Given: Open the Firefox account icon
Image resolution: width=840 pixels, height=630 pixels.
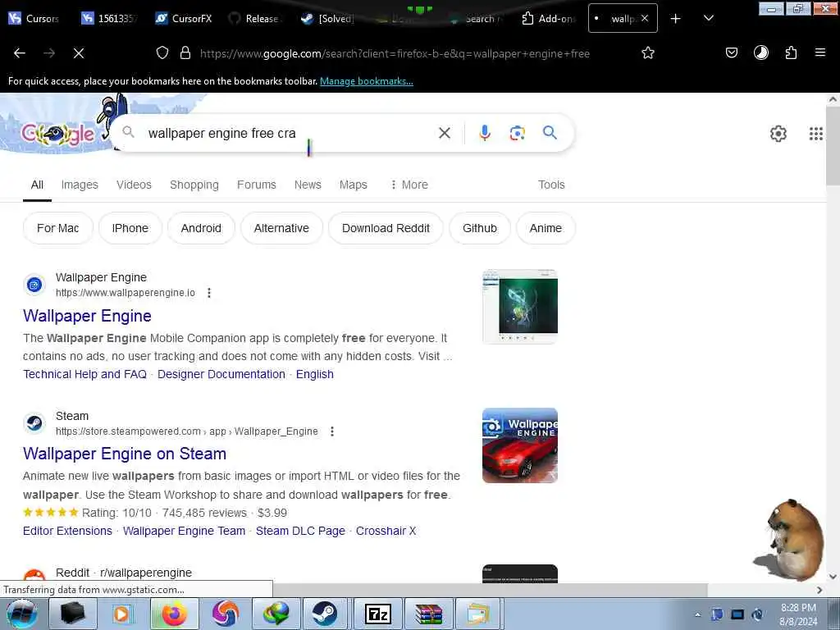Looking at the screenshot, I should click(761, 52).
